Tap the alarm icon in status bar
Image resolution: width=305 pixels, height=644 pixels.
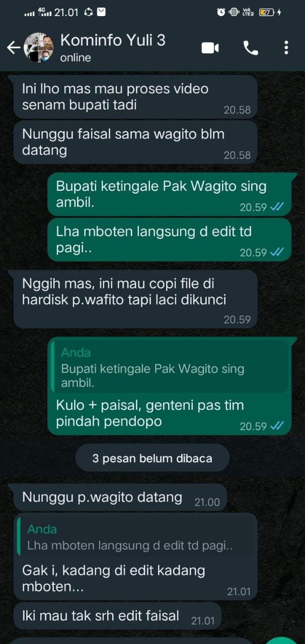click(221, 12)
